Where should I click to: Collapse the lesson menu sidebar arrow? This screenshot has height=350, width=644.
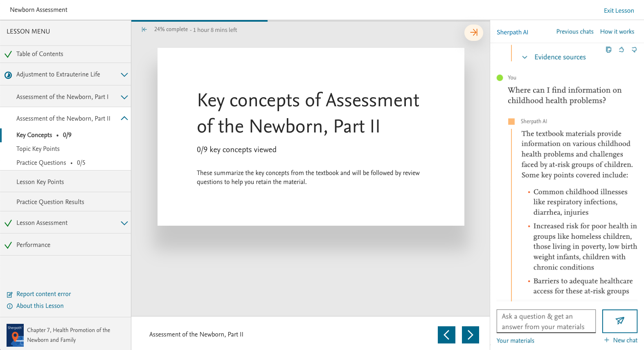pos(144,29)
